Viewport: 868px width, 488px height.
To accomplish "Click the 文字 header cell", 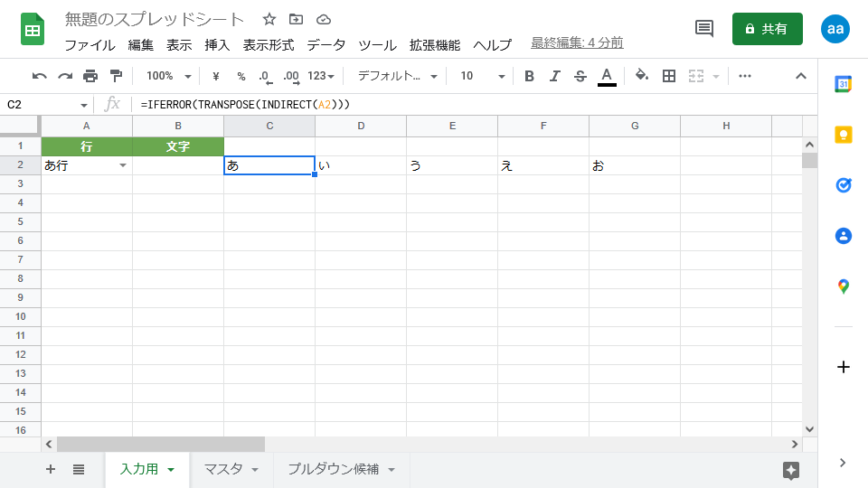I will click(178, 146).
